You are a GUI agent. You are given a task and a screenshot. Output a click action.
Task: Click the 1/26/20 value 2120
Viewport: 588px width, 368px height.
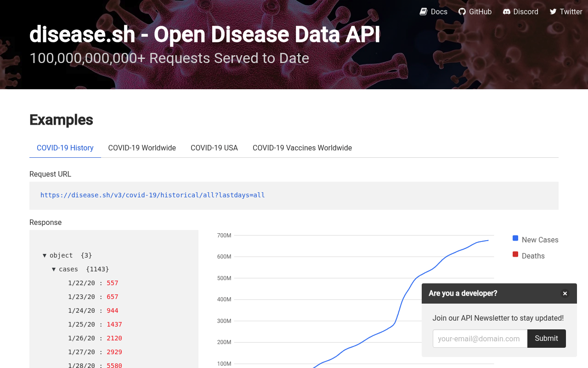114,338
